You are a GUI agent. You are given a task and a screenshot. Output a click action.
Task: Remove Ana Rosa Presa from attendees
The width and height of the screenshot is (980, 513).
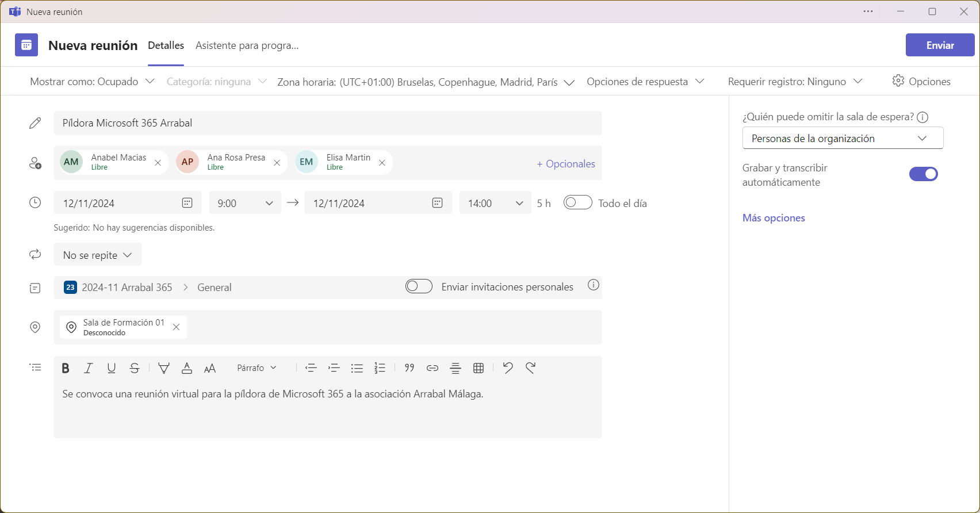click(x=277, y=163)
